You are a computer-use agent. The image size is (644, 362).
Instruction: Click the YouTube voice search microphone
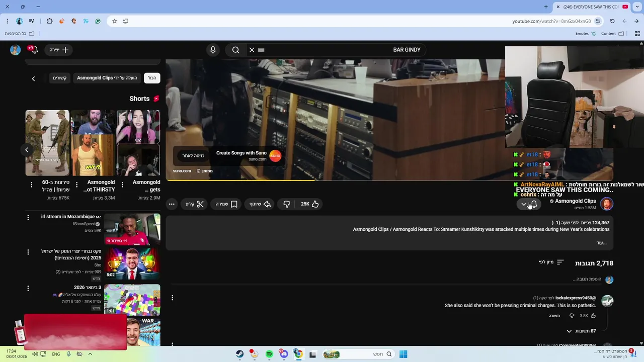tap(213, 50)
